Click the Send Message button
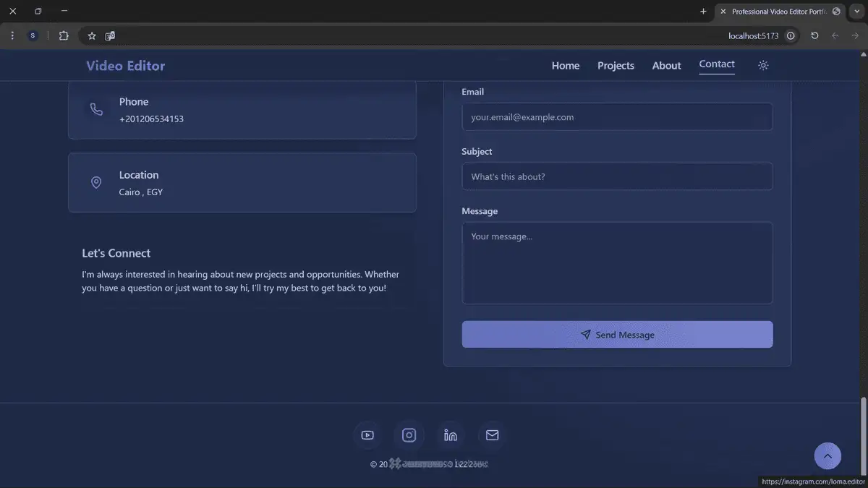Screen dimensions: 868x488 point(618,335)
